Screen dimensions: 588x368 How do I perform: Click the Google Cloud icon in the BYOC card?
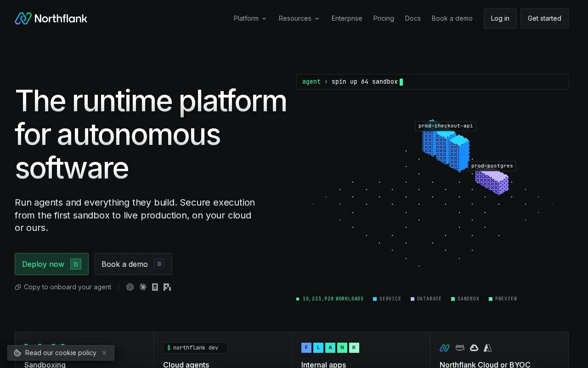click(474, 348)
